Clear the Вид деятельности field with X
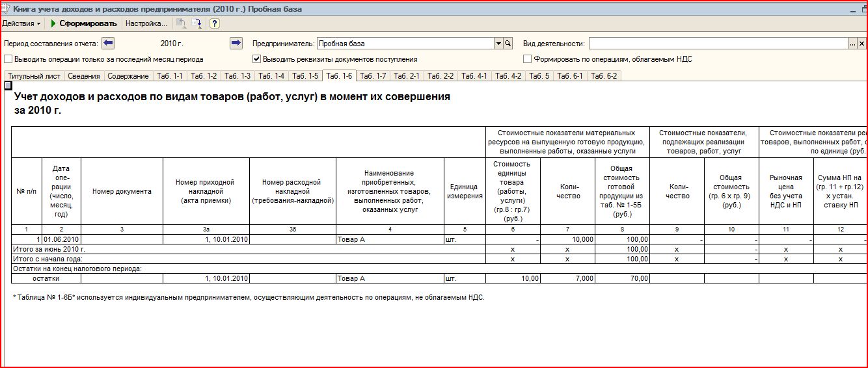The width and height of the screenshot is (868, 368). (861, 44)
